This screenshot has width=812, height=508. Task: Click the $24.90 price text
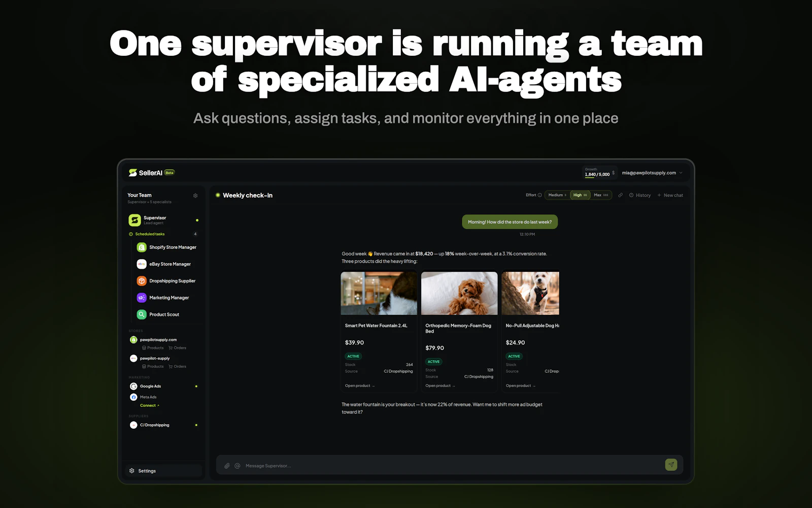pos(515,343)
